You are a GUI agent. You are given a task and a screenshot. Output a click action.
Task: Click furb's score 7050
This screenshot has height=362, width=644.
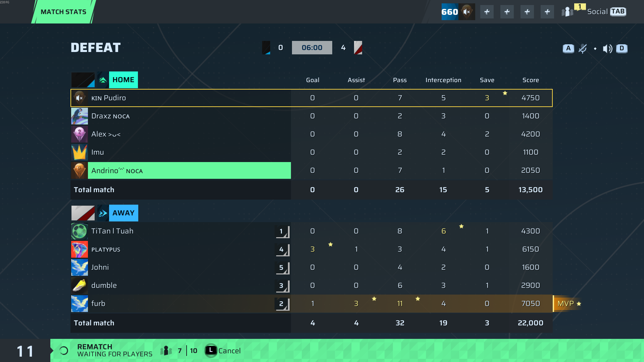(531, 304)
